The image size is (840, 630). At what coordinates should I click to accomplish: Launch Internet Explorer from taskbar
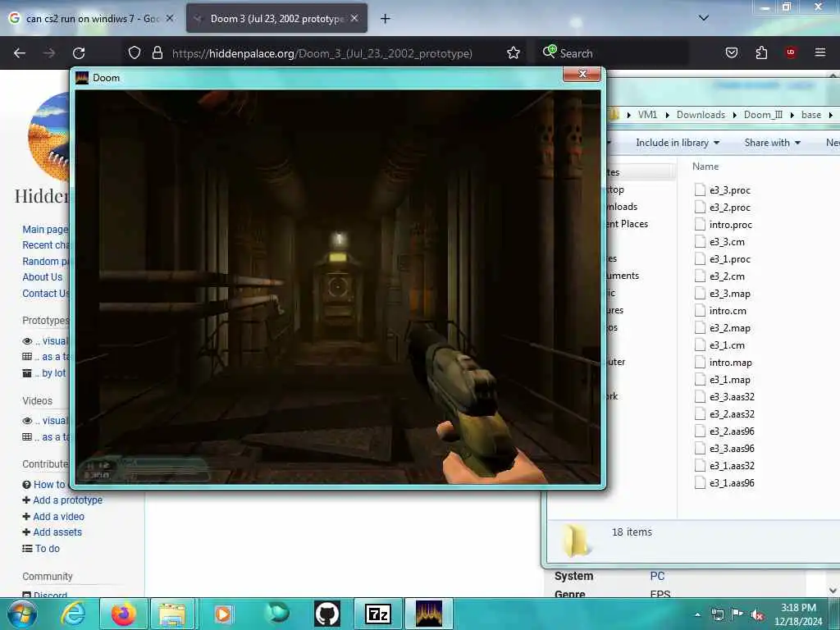click(x=72, y=614)
